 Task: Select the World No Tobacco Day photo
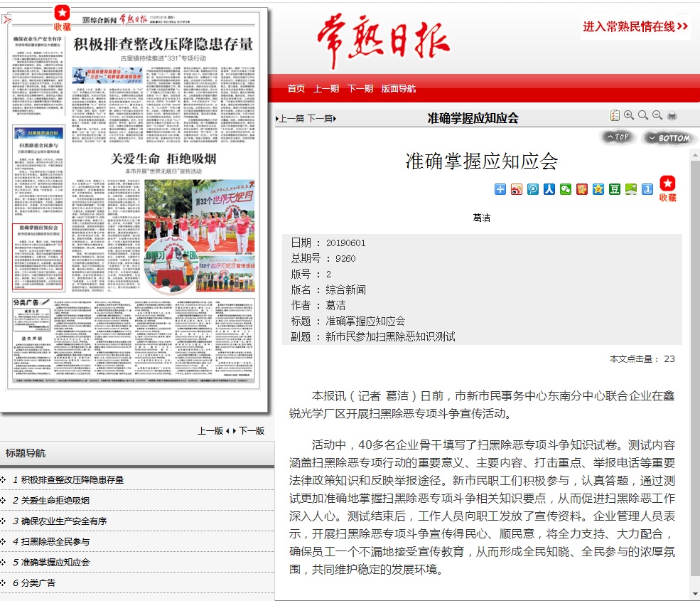[x=200, y=237]
